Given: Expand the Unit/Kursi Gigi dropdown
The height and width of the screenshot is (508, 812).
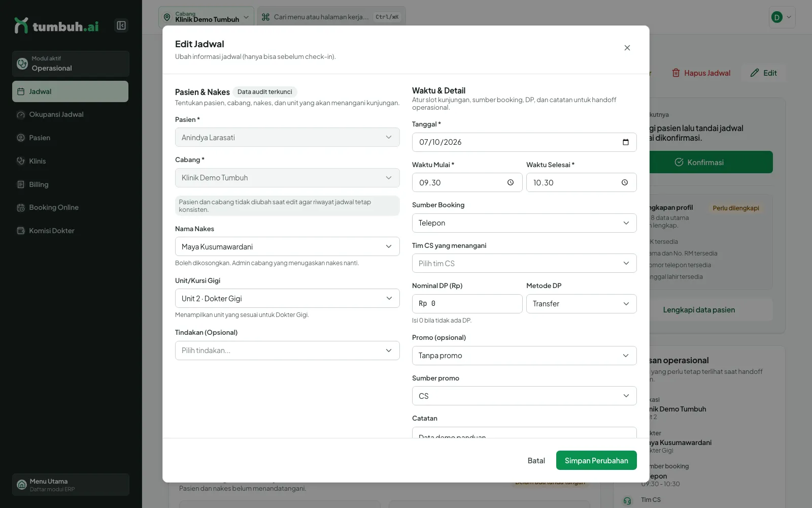Looking at the screenshot, I should [x=287, y=299].
